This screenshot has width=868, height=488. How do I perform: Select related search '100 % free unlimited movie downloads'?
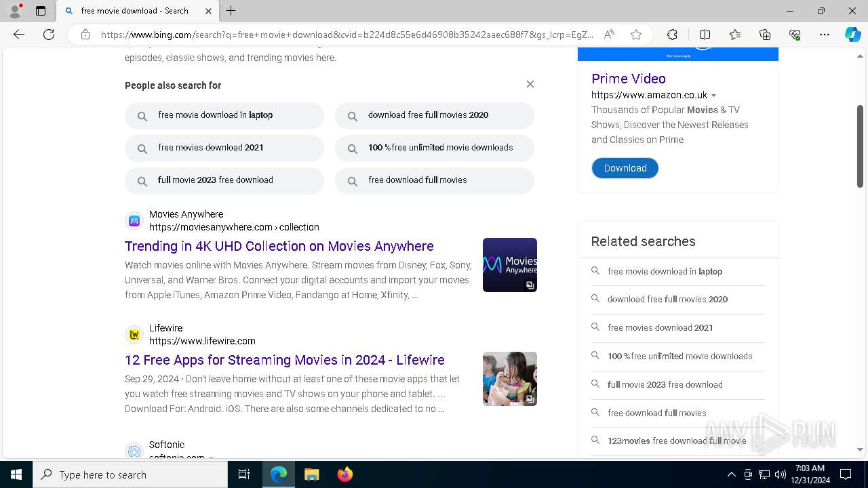click(x=679, y=356)
